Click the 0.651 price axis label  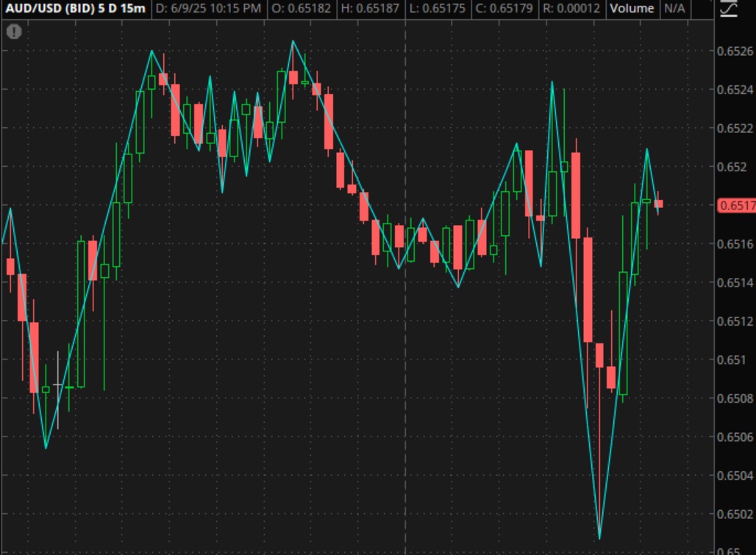(x=732, y=359)
